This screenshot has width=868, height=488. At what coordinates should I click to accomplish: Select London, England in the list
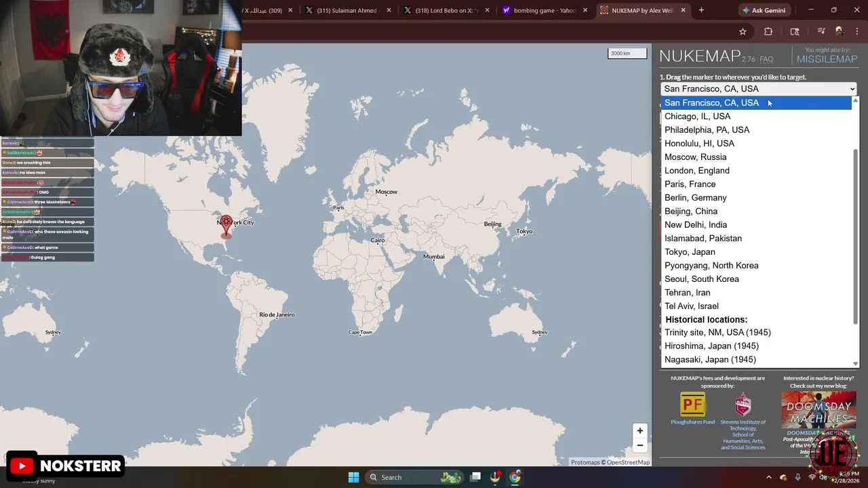click(756, 171)
